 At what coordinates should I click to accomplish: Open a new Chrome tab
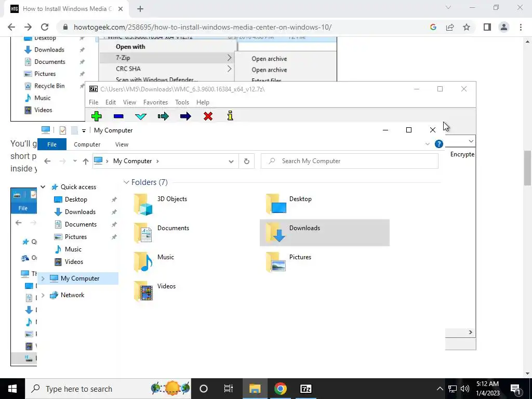(140, 9)
